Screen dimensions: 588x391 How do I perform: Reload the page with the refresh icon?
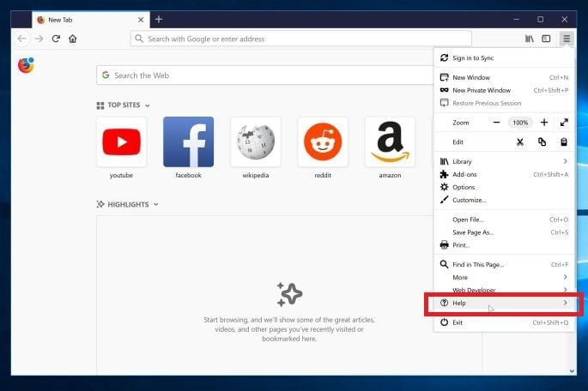pyautogui.click(x=56, y=39)
